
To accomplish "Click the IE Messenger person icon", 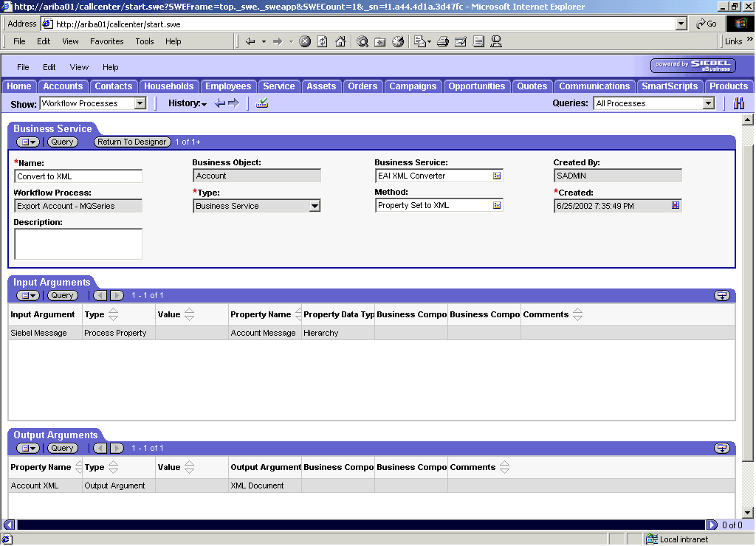I will click(496, 41).
